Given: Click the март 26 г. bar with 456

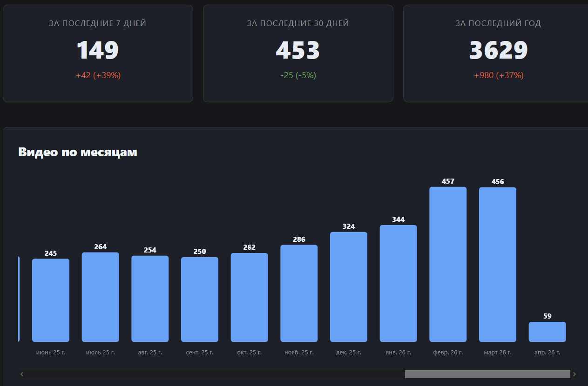Looking at the screenshot, I should click(x=498, y=265).
